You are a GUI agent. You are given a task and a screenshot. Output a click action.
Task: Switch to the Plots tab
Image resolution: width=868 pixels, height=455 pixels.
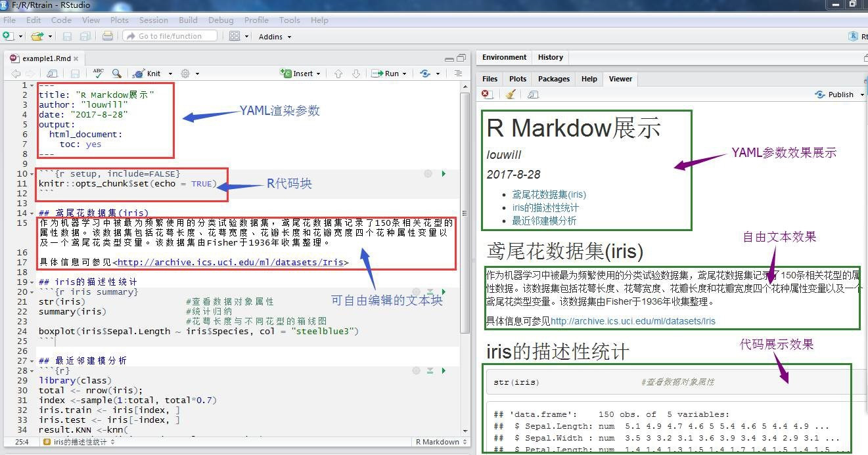tap(518, 79)
